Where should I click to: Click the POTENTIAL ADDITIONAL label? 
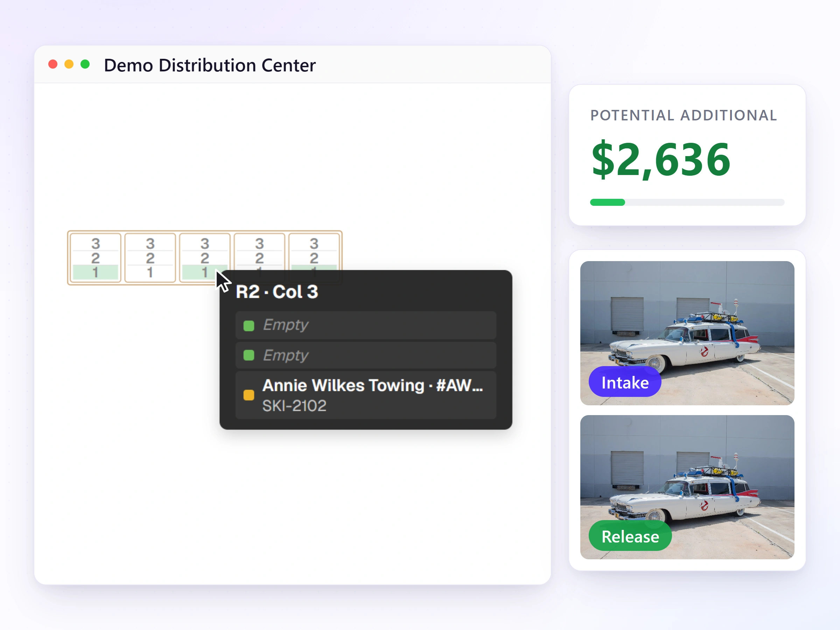click(x=684, y=115)
